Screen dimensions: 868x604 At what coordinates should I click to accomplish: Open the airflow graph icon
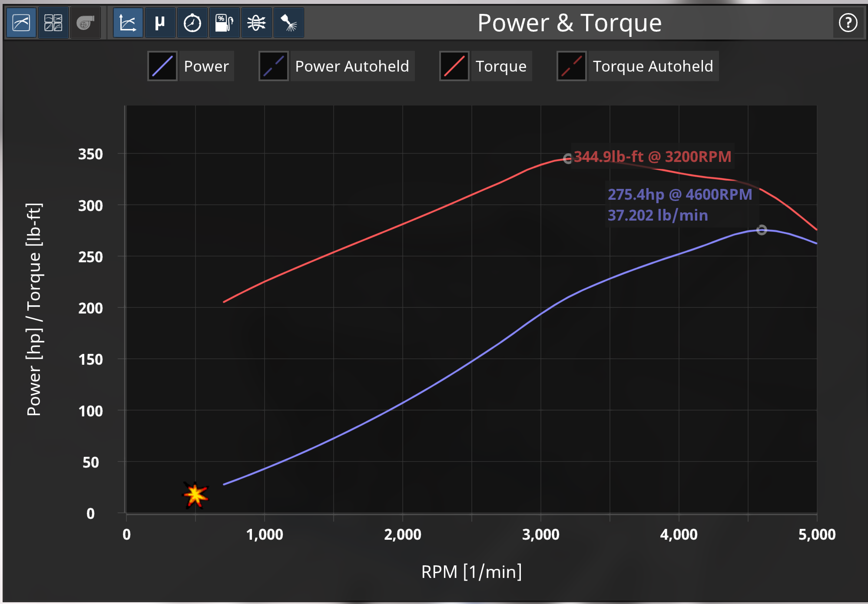coord(256,23)
